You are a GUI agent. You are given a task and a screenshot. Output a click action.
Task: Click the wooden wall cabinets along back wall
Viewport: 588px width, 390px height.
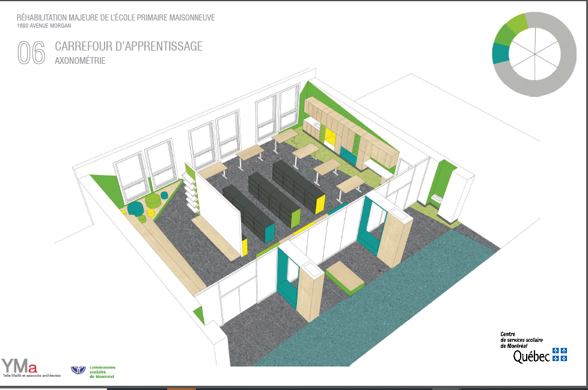(x=349, y=129)
